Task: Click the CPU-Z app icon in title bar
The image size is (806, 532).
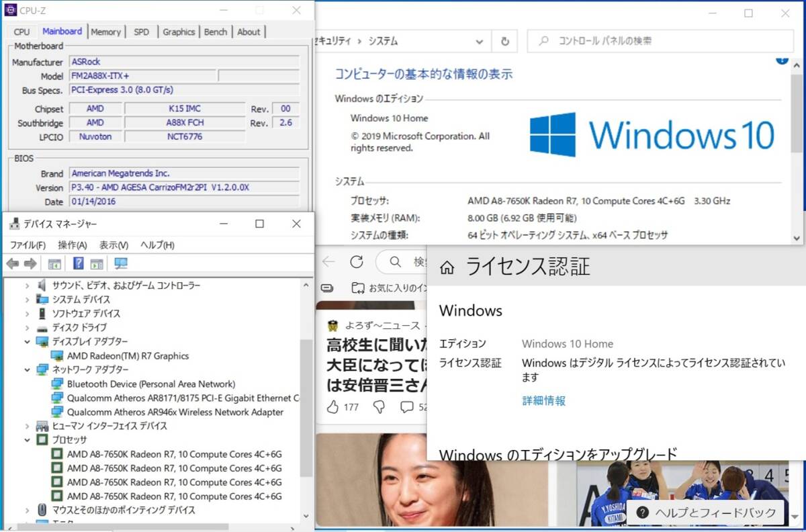Action: click(11, 10)
